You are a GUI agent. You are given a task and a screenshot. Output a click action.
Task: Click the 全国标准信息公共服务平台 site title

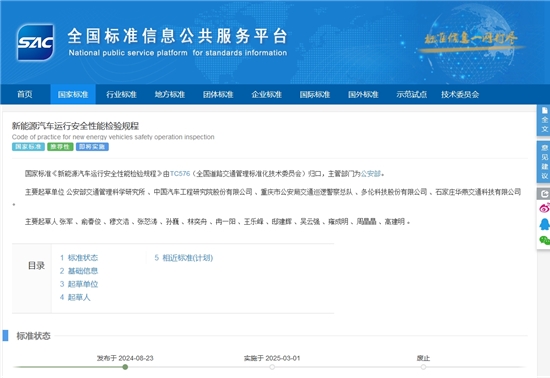177,36
